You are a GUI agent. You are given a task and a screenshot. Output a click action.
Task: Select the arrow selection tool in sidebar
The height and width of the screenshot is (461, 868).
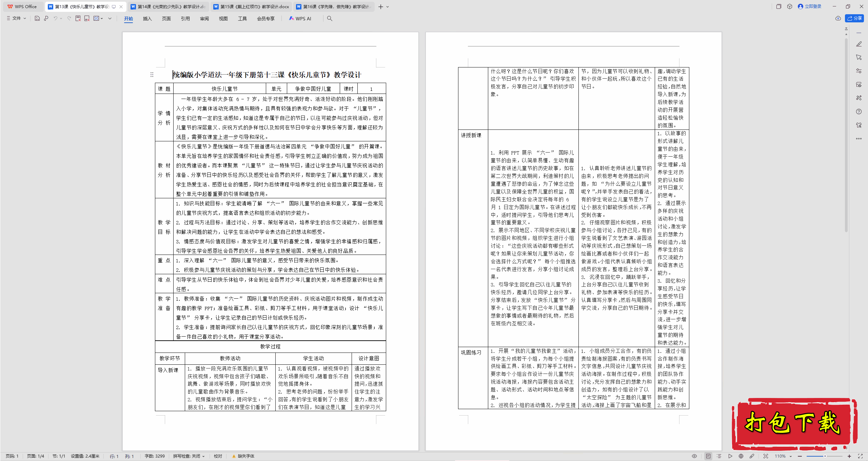click(x=859, y=57)
